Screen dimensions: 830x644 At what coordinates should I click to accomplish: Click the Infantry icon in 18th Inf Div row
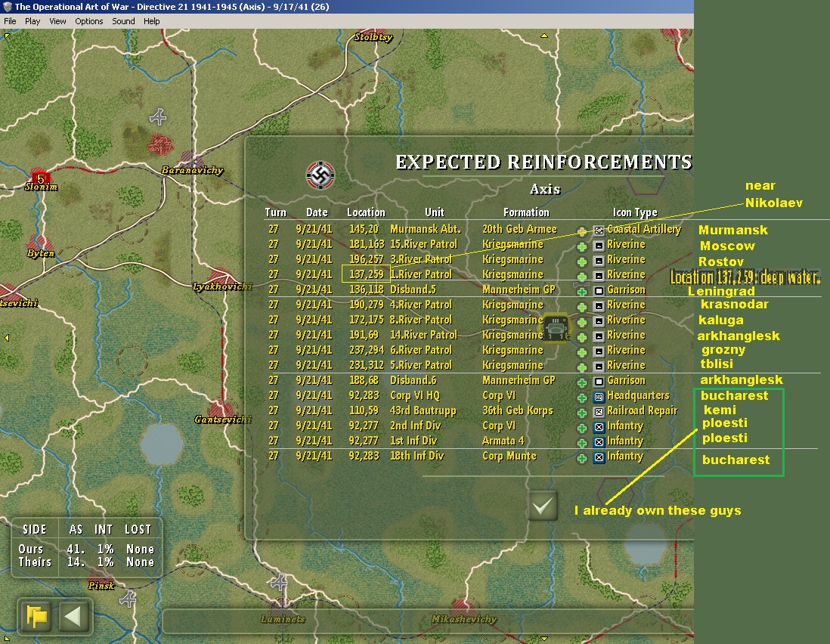pos(599,457)
